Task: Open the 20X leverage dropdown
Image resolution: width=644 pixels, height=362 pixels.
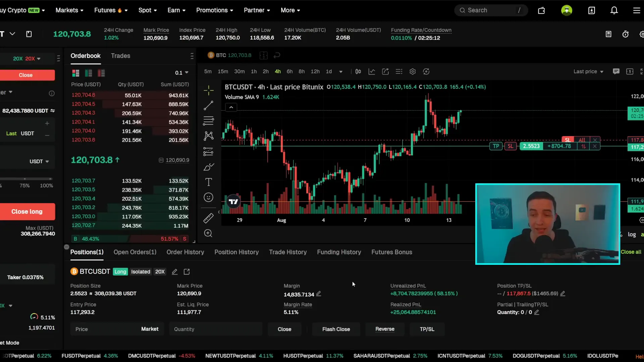Action: coord(27,59)
